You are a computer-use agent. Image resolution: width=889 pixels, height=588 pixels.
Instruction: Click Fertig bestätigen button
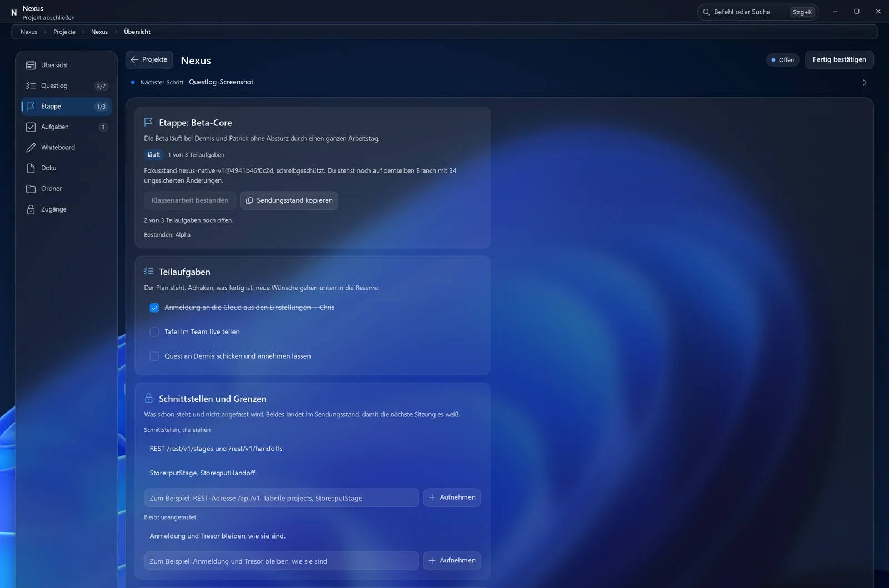point(839,59)
